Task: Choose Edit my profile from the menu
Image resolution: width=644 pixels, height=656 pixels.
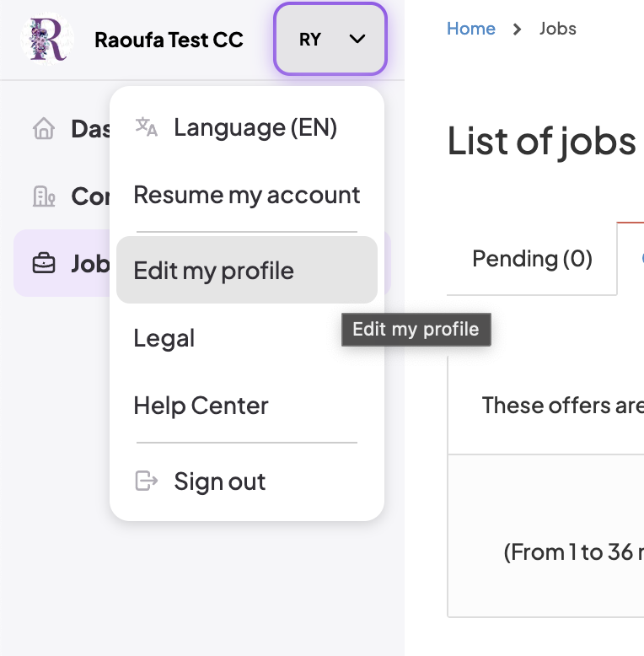Action: coord(214,271)
